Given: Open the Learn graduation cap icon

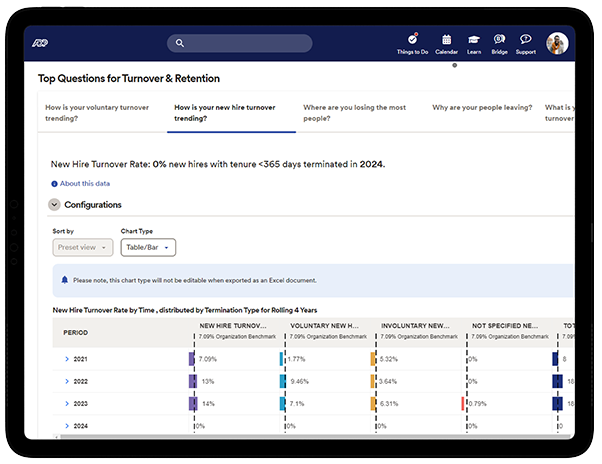Looking at the screenshot, I should pos(474,40).
